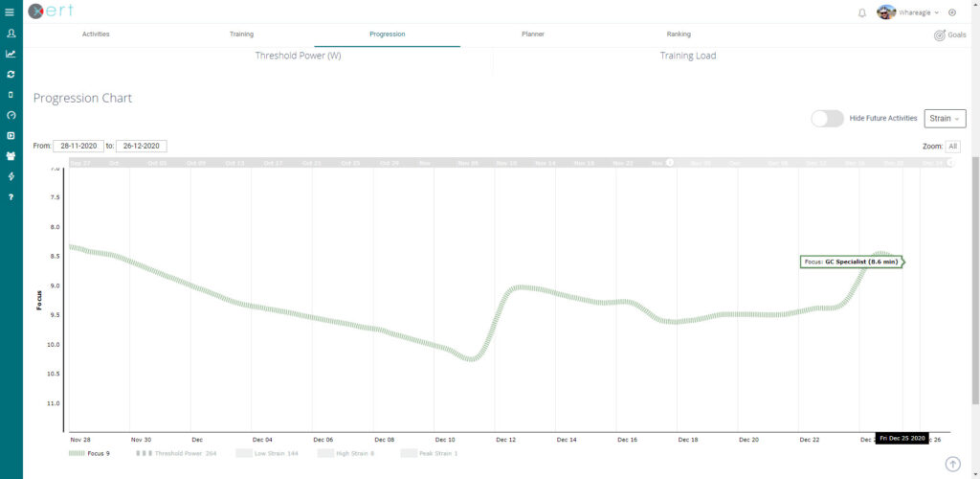Click the notification bell icon
Image resolution: width=980 pixels, height=479 pixels.
click(862, 12)
